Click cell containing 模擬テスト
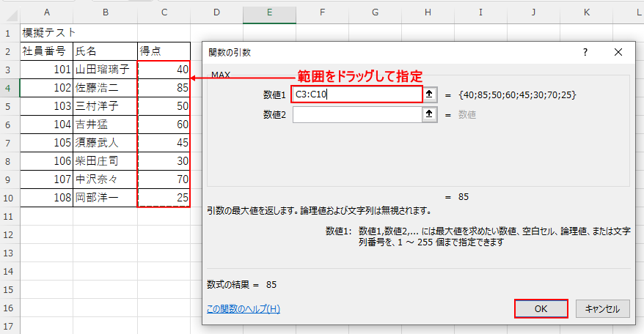This screenshot has width=644, height=334. (47, 33)
